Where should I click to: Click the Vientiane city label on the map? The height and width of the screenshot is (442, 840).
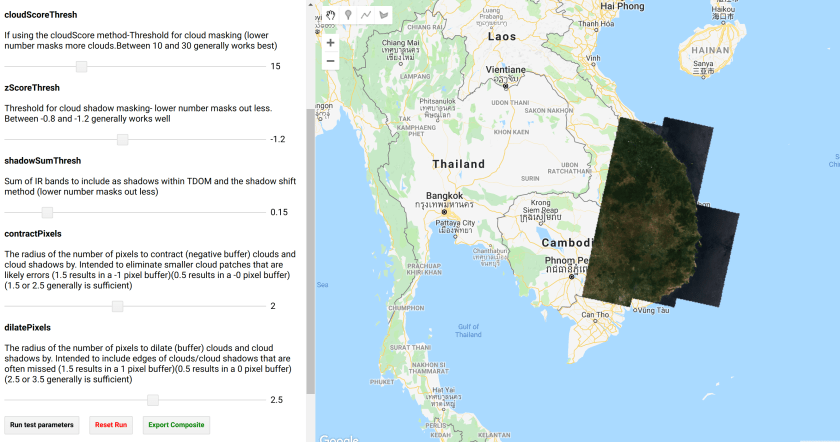(x=505, y=69)
